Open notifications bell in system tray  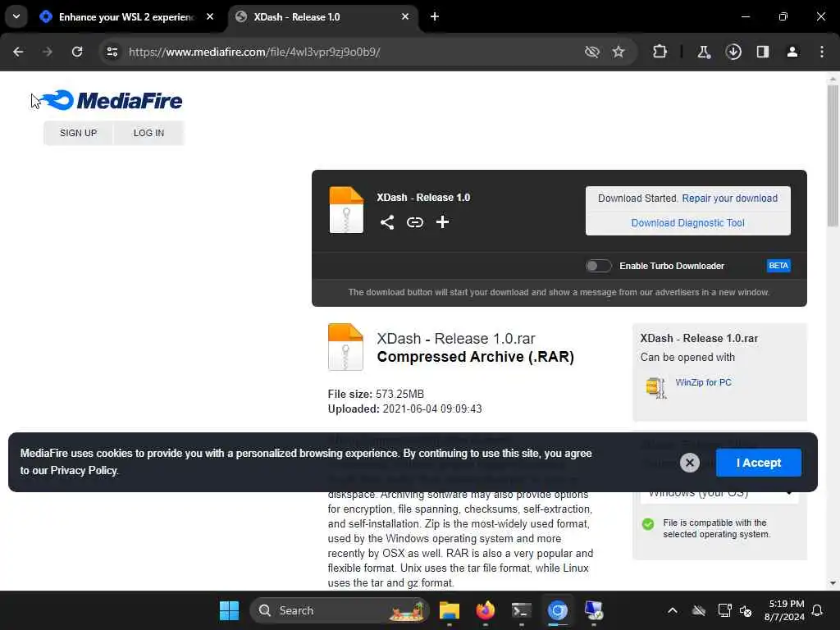817,610
